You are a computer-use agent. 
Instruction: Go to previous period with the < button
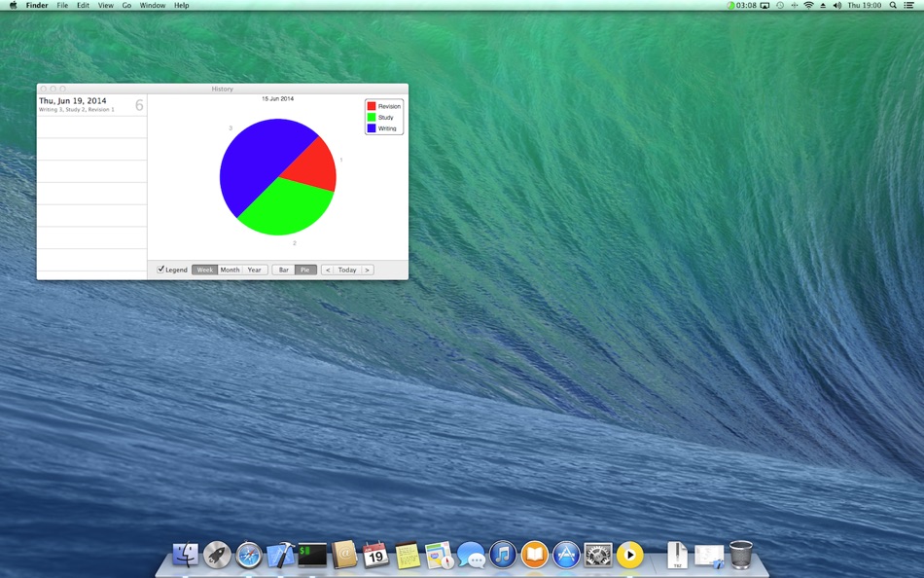pyautogui.click(x=328, y=270)
